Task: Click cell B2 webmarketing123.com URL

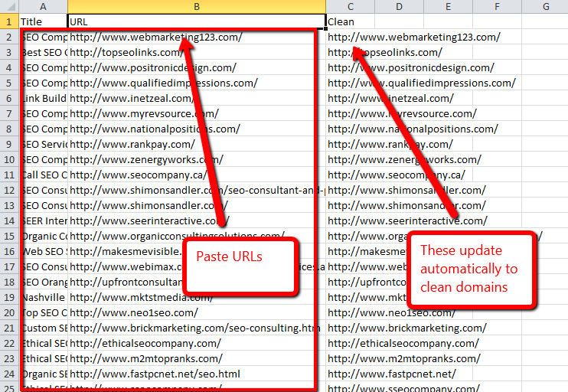Action: pos(197,37)
